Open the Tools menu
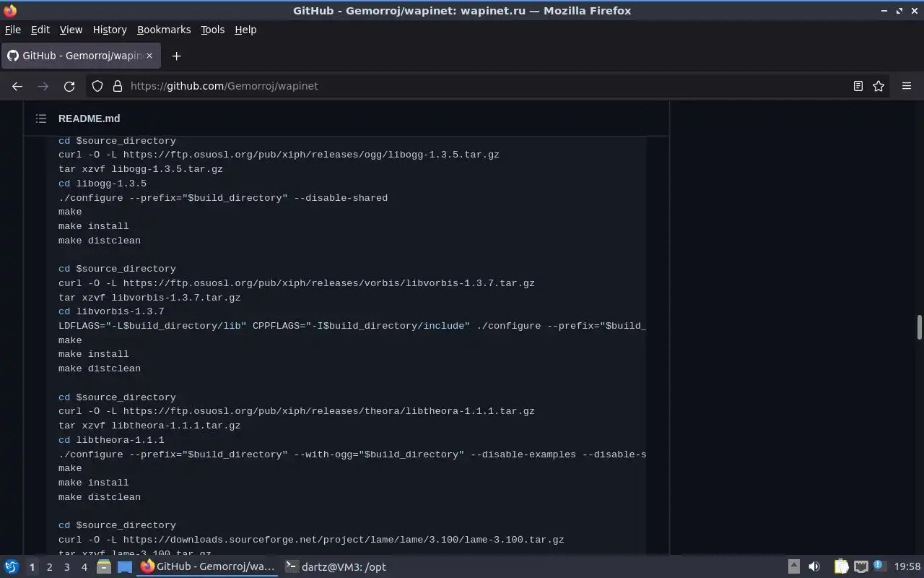 pyautogui.click(x=212, y=30)
